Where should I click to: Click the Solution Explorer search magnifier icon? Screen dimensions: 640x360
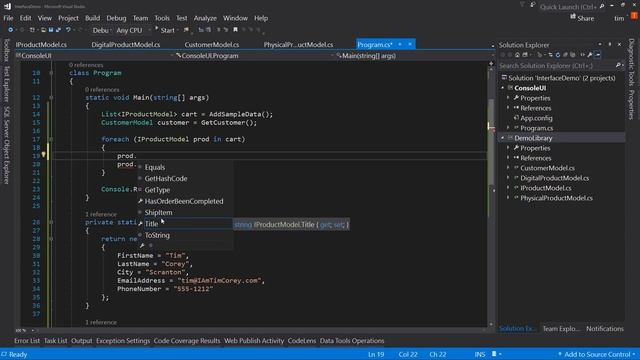tap(618, 65)
